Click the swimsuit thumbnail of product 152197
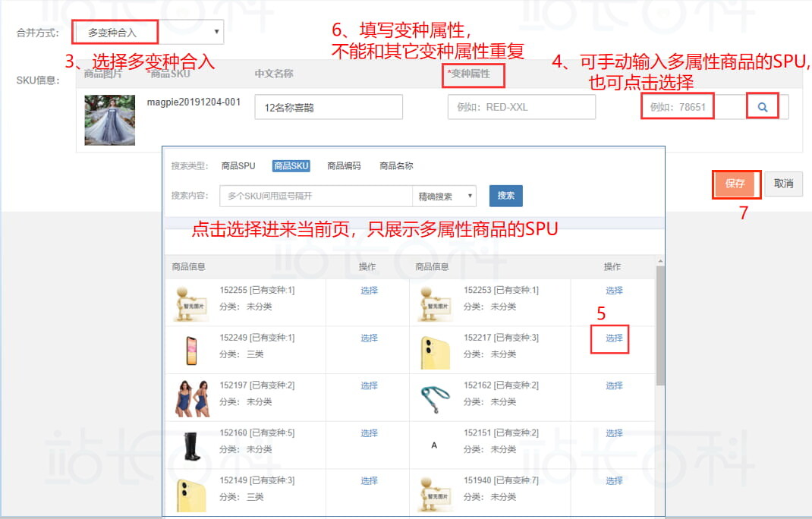 194,399
